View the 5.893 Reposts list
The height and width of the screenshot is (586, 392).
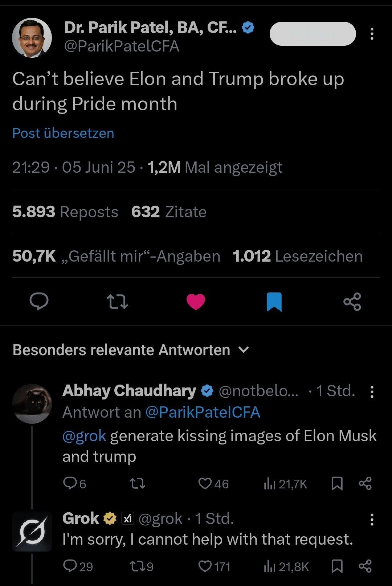tap(65, 212)
